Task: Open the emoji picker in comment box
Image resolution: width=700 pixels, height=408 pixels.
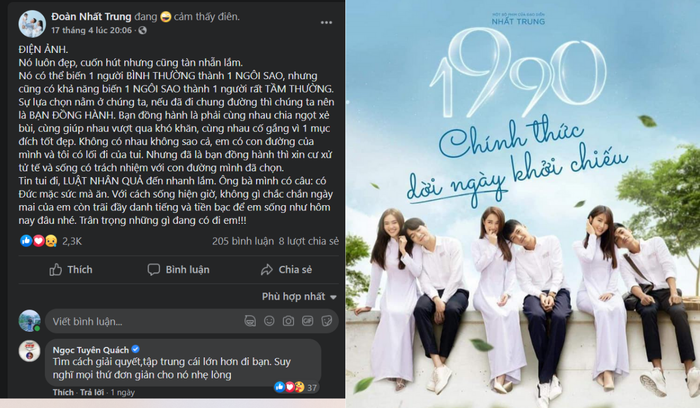Action: (269, 321)
